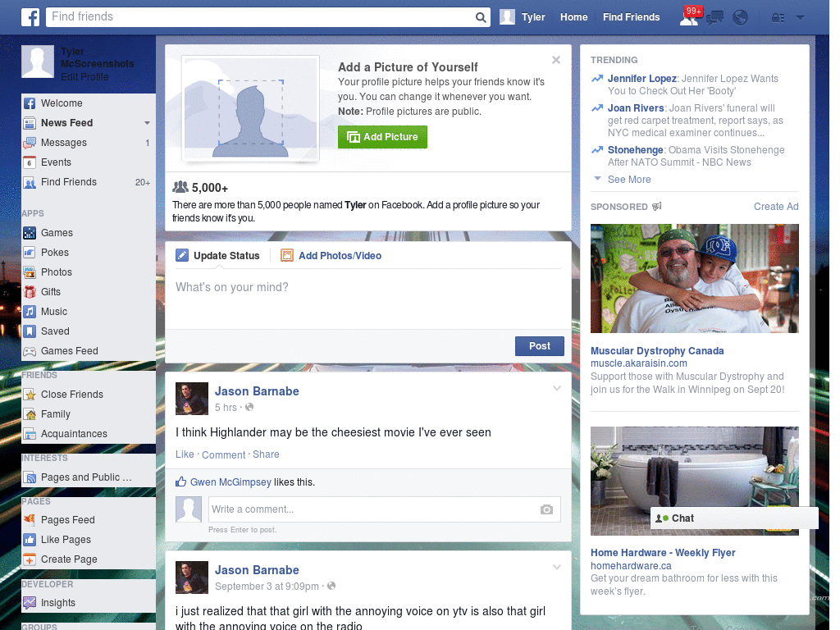This screenshot has width=840, height=630.
Task: Click the Games Feed controller icon
Action: click(30, 351)
